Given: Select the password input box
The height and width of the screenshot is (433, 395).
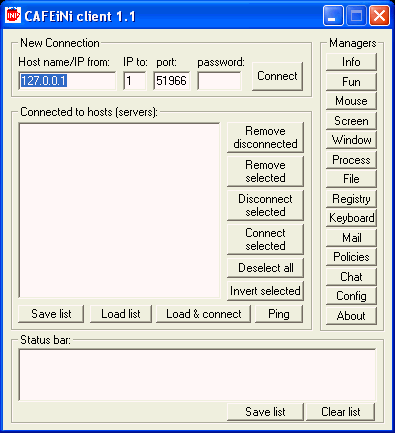Looking at the screenshot, I should (x=219, y=81).
